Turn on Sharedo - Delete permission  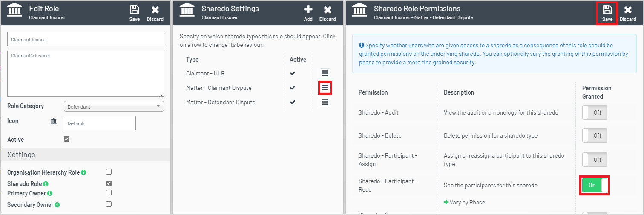595,135
